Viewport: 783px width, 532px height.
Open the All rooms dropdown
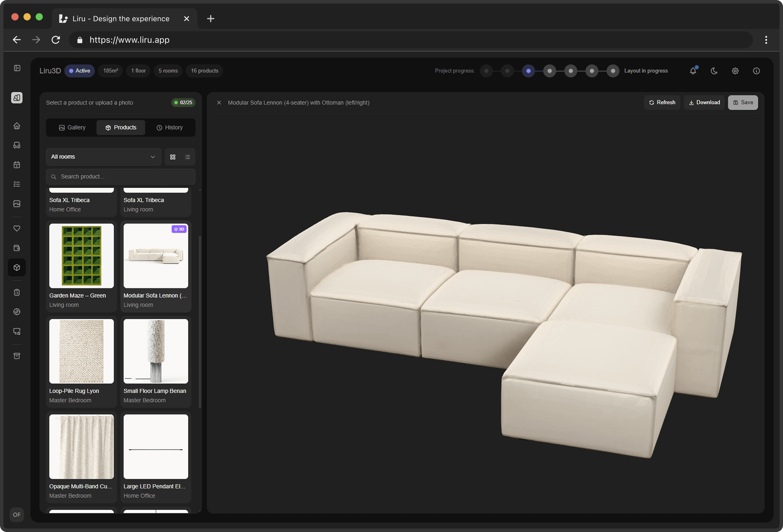coord(103,156)
